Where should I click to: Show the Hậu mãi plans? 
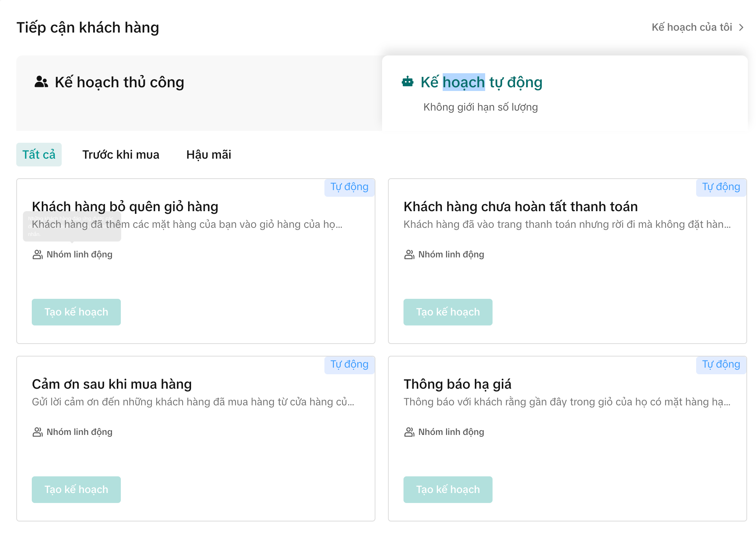coord(209,155)
